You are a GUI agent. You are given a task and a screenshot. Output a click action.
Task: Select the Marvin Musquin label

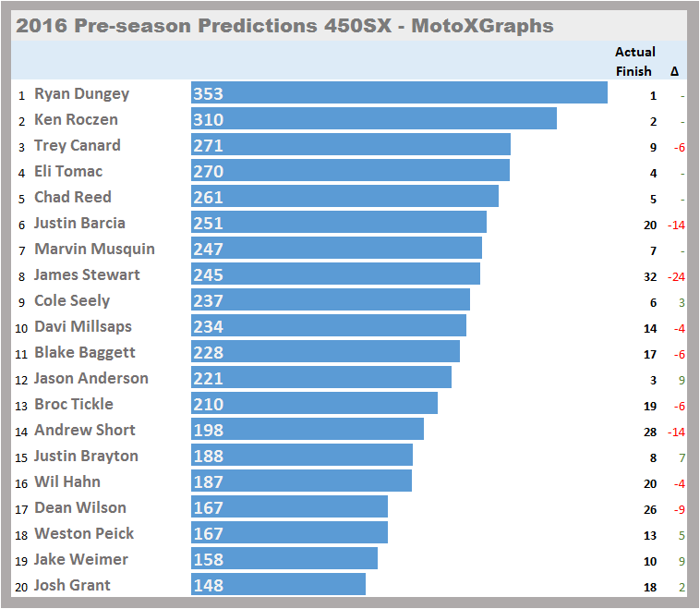(94, 249)
